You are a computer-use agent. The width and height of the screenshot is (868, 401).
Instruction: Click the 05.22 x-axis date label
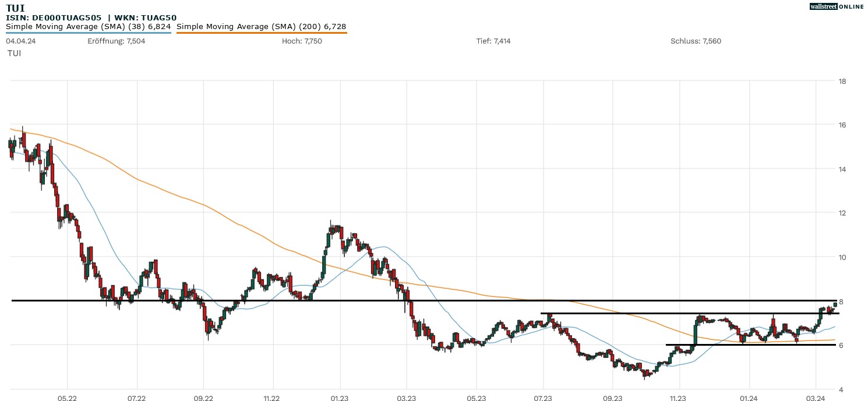(67, 399)
